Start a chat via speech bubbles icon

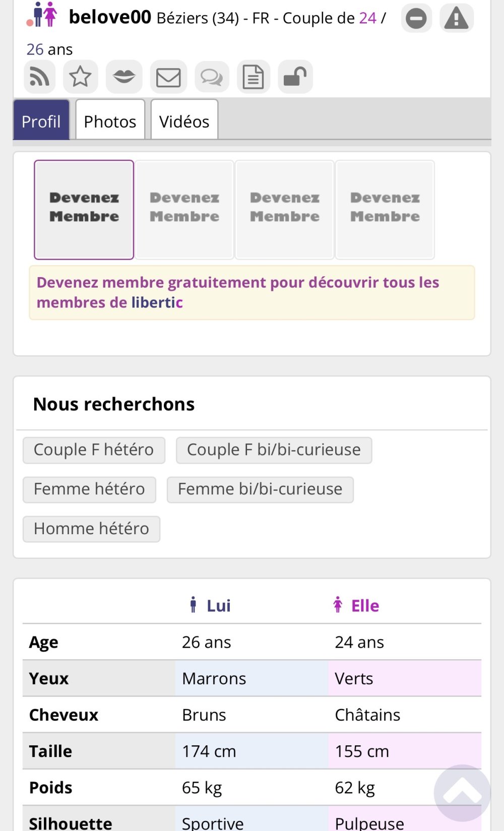pyautogui.click(x=212, y=77)
